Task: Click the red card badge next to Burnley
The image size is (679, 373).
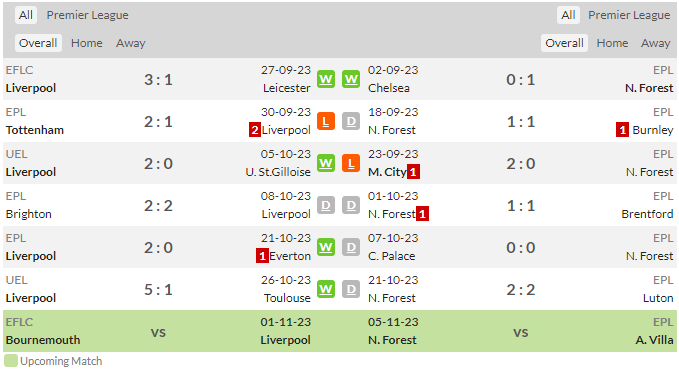Action: [622, 130]
